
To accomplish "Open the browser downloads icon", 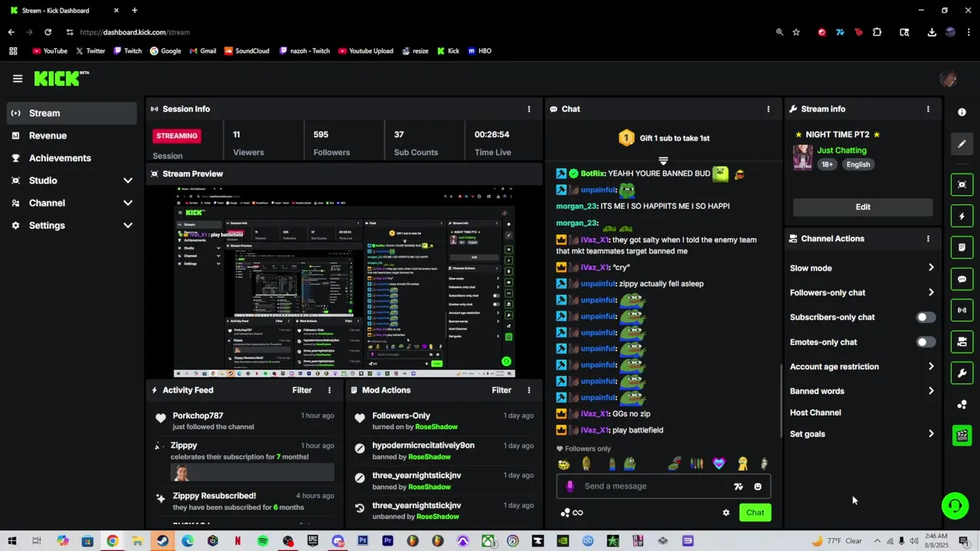I will click(x=932, y=32).
